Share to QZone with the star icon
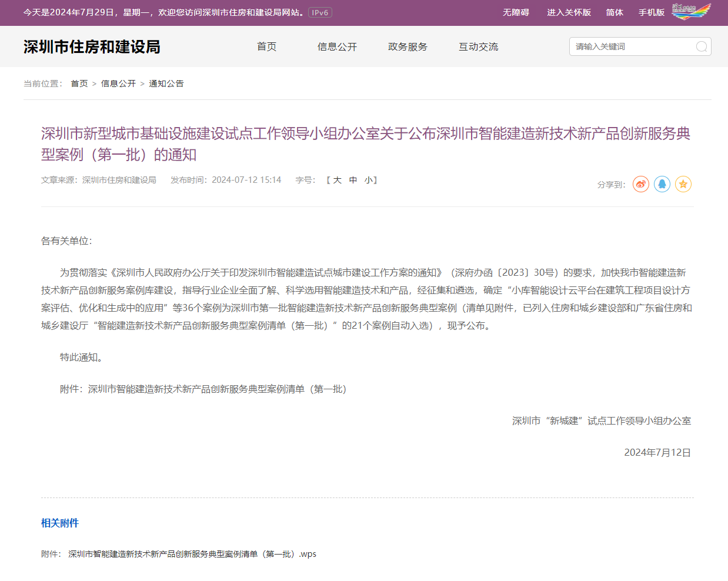Screen dimensions: 728x581 [683, 184]
